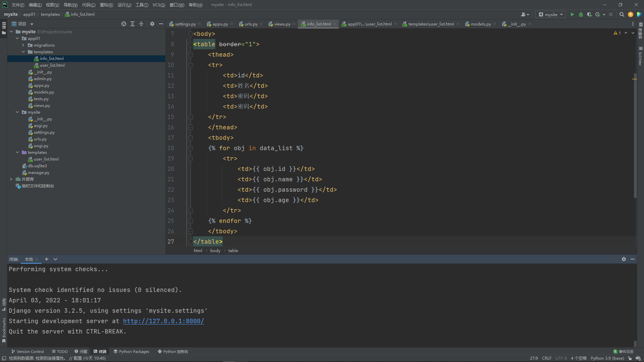The image size is (644, 362).
Task: Open the 文件(F) menu
Action: click(18, 5)
